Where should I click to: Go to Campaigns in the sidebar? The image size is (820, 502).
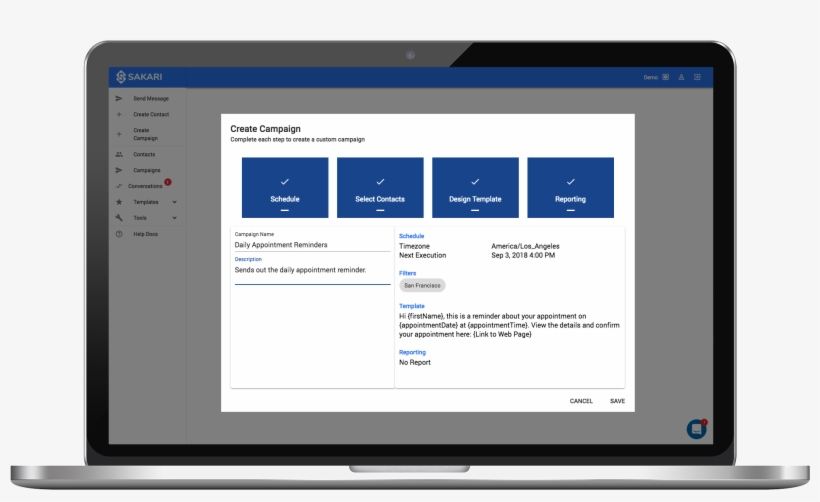(x=146, y=170)
